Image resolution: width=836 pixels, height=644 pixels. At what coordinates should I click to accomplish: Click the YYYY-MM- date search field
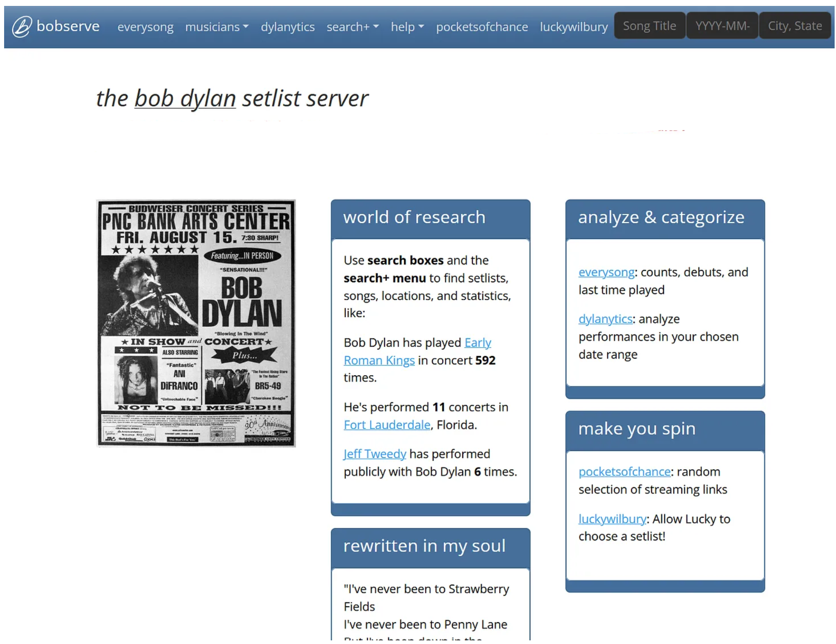722,26
